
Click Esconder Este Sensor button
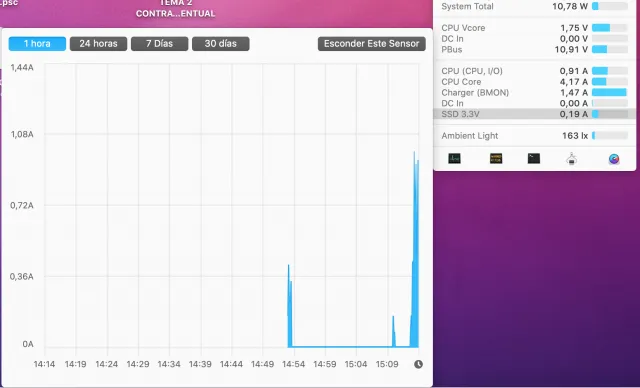click(372, 44)
